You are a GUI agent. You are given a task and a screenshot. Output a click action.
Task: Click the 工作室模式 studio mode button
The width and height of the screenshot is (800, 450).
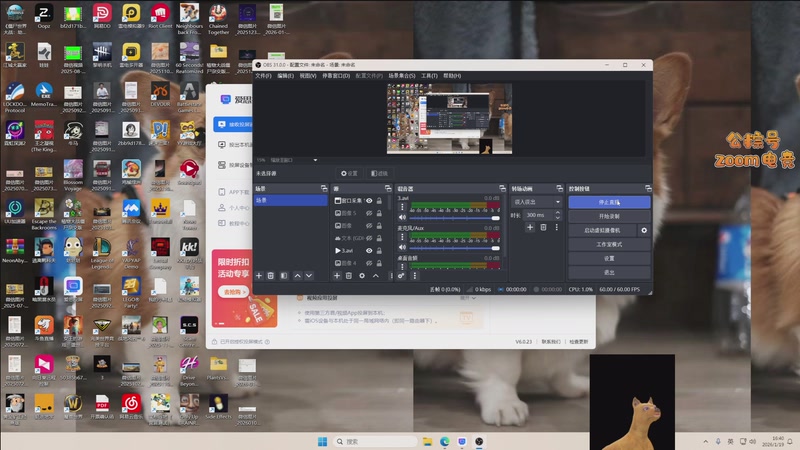tap(609, 244)
